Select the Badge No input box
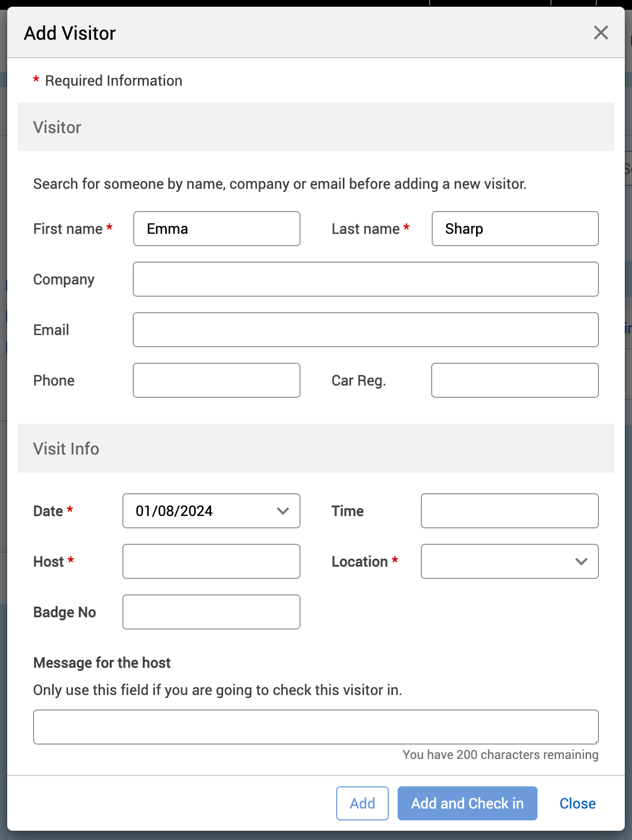The height and width of the screenshot is (840, 632). click(x=211, y=612)
